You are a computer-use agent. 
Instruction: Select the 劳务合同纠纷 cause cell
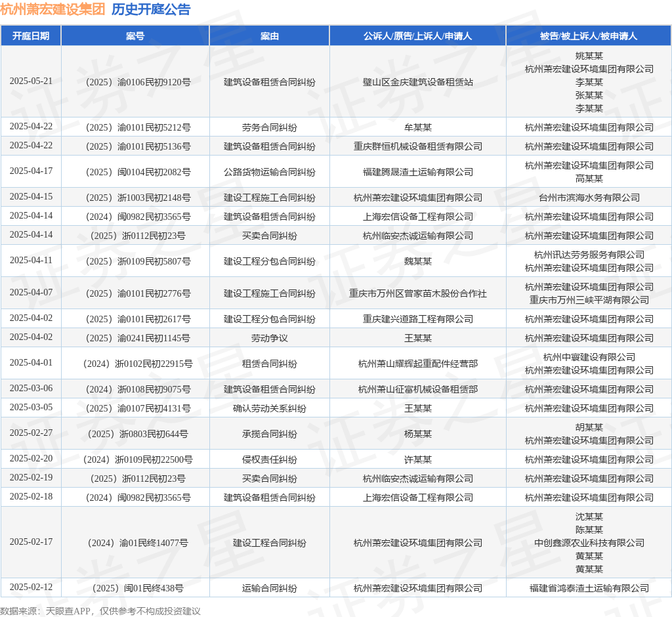pyautogui.click(x=269, y=127)
